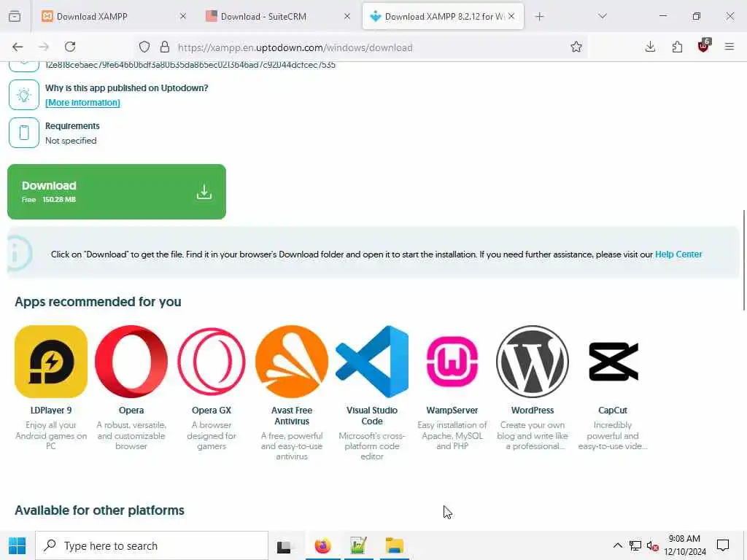Open the Windows Start menu
Screen dimensions: 747x560
18,545
